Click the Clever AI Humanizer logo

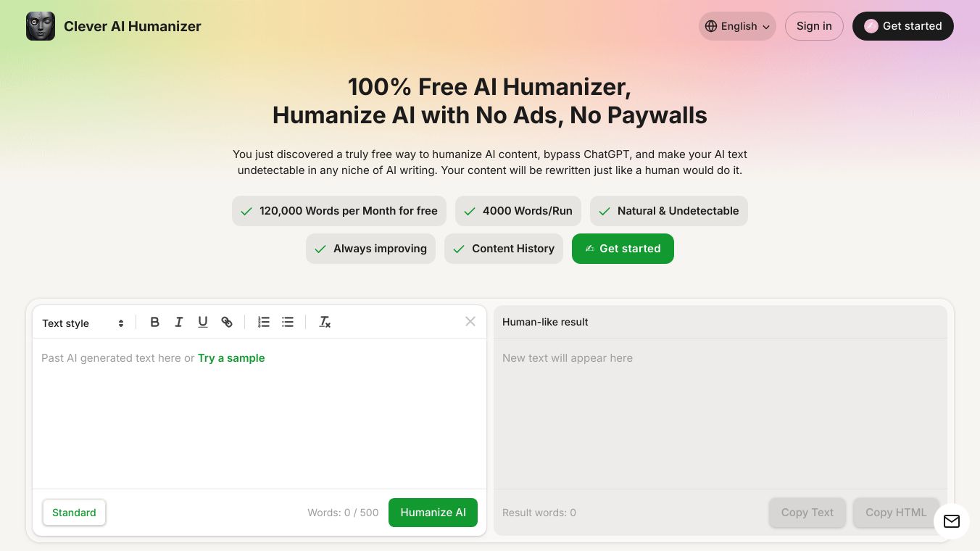click(41, 26)
